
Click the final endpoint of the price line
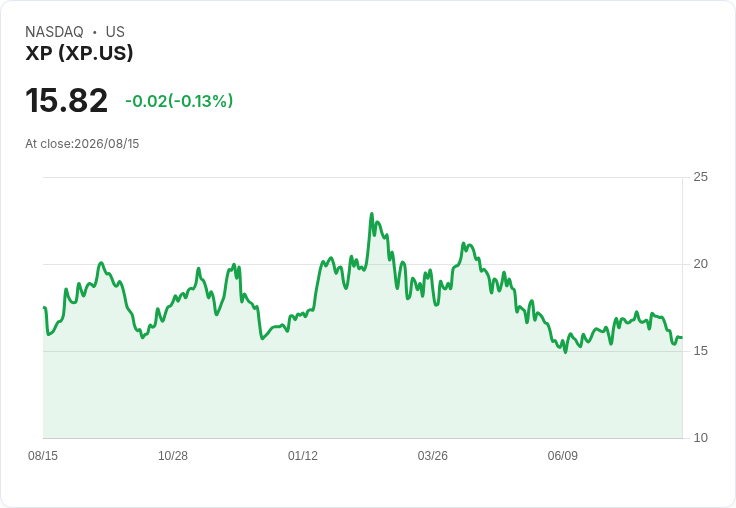[682, 338]
